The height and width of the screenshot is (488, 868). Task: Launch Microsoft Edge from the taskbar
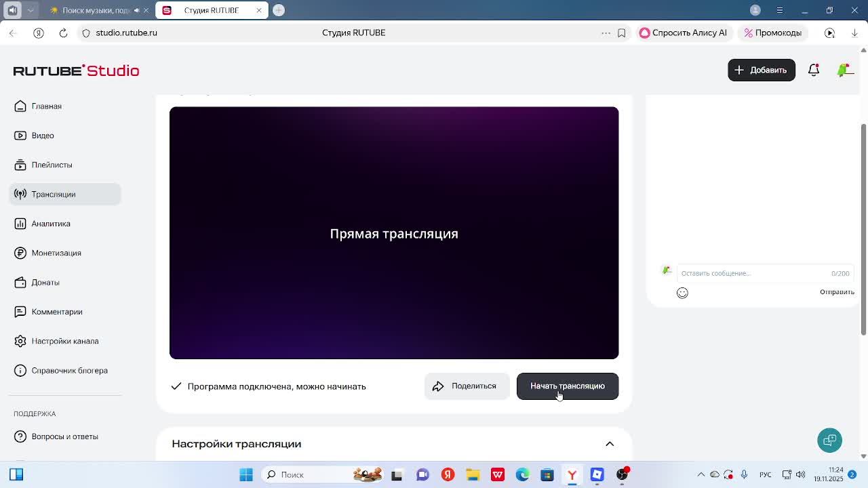(x=522, y=474)
